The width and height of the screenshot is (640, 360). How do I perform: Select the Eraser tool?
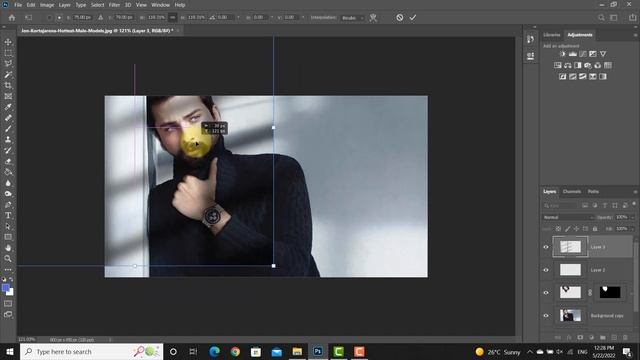[x=8, y=161]
